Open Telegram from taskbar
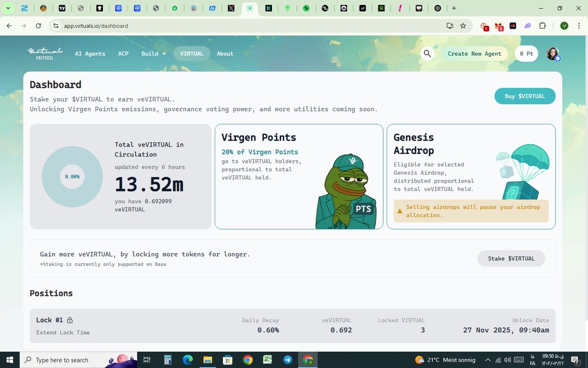 tap(288, 360)
